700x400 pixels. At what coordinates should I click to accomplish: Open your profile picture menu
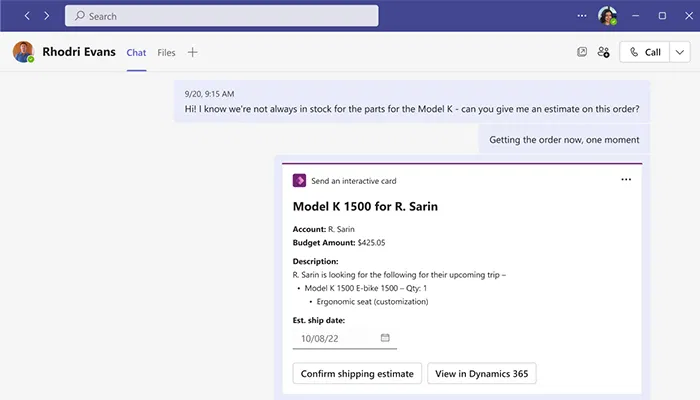coord(607,16)
